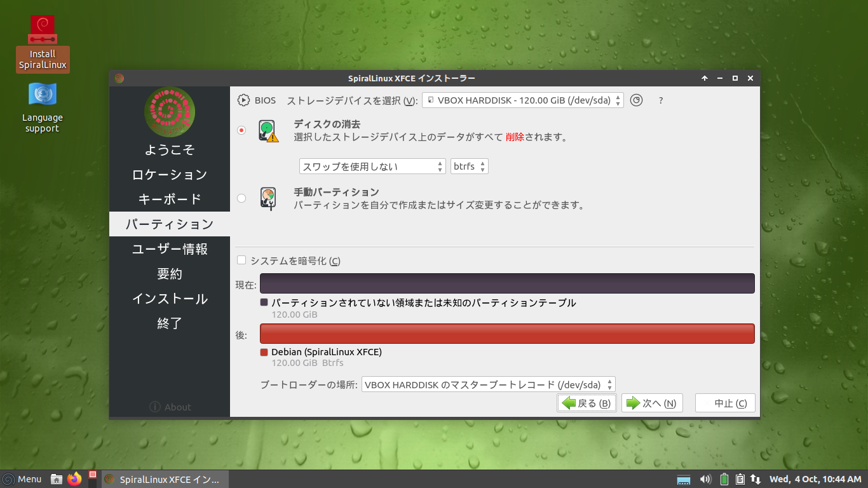Click the ストレージデバイスを選択 label
The height and width of the screenshot is (488, 868).
(x=353, y=100)
